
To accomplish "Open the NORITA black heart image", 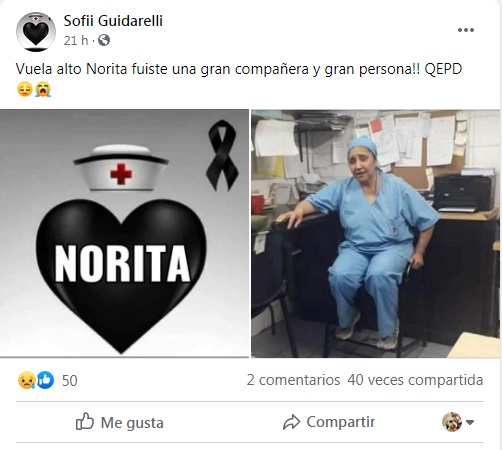I will [124, 233].
